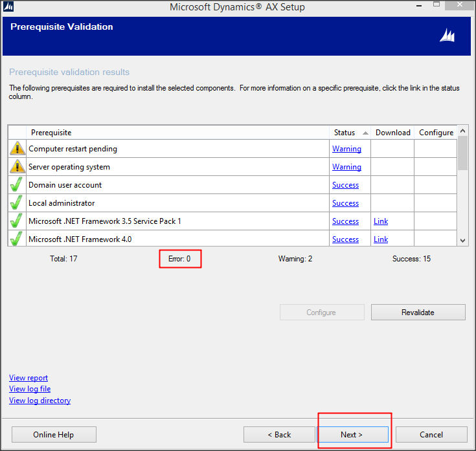Click the 'Warning: 2' summary text
The width and height of the screenshot is (476, 451).
pyautogui.click(x=295, y=259)
